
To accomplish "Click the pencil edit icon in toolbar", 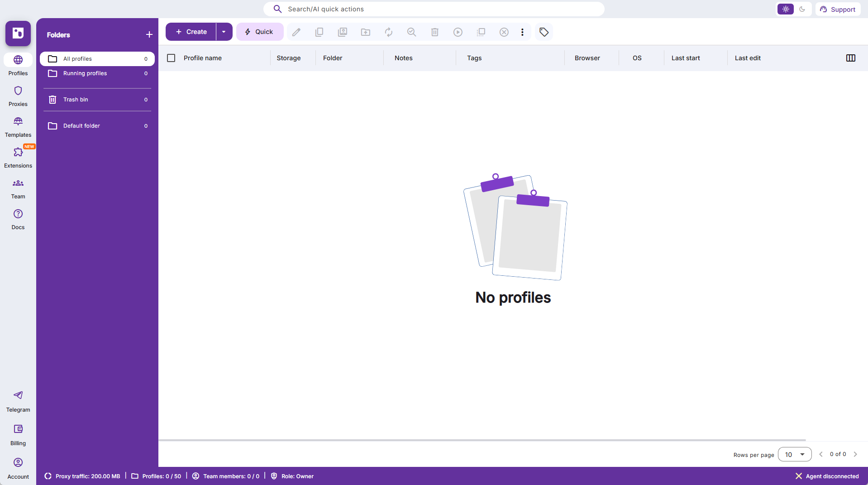I will [296, 32].
